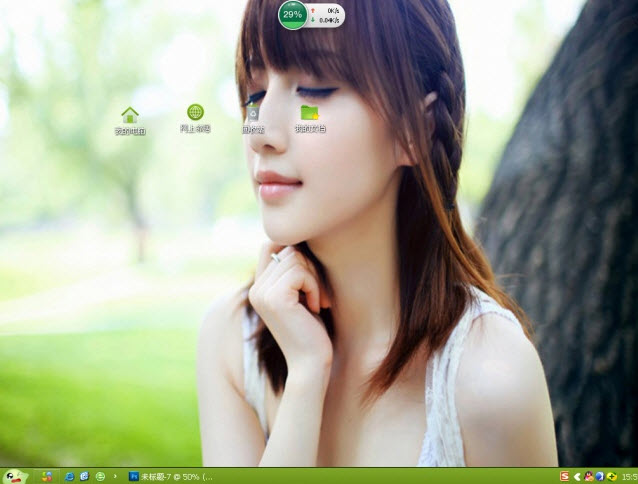Launch Internet Explorer from quick launch
The height and width of the screenshot is (484, 638).
70,476
